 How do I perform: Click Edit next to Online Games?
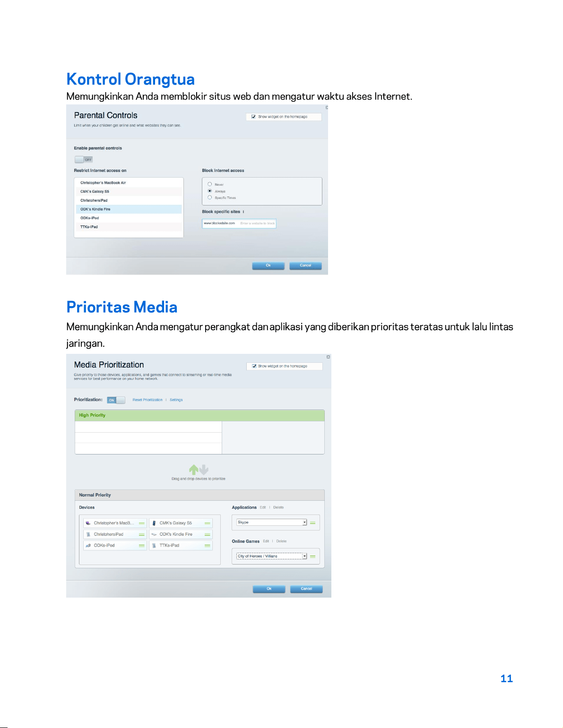[x=266, y=541]
